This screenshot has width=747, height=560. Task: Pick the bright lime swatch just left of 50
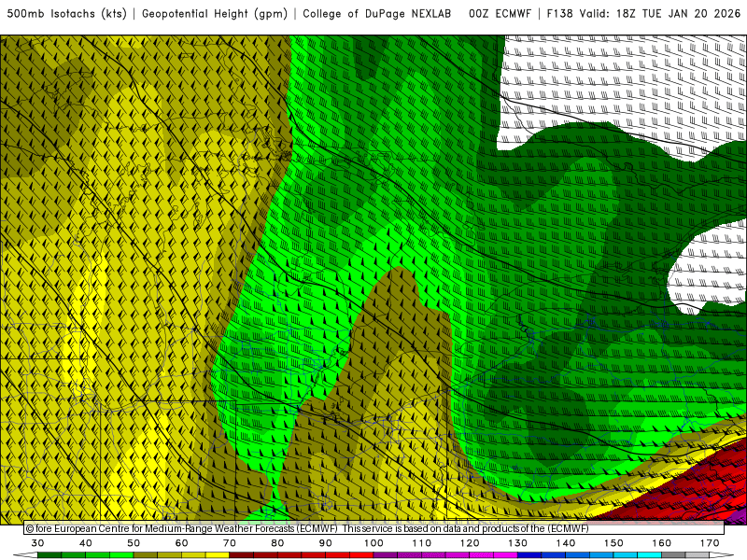click(x=121, y=555)
